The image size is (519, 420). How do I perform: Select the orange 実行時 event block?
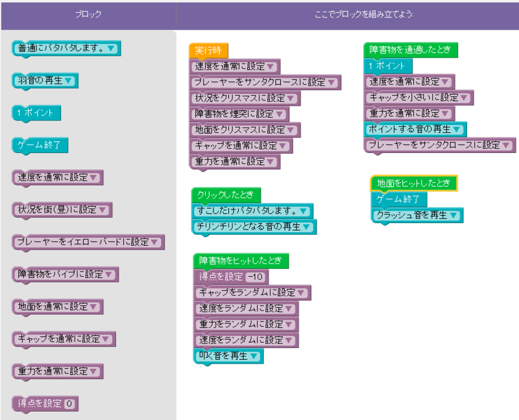pyautogui.click(x=208, y=51)
